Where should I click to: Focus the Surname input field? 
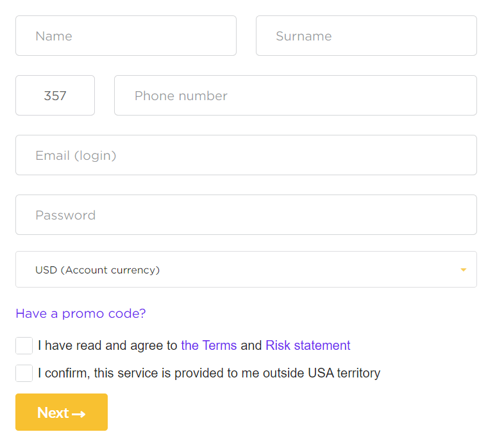pyautogui.click(x=366, y=36)
